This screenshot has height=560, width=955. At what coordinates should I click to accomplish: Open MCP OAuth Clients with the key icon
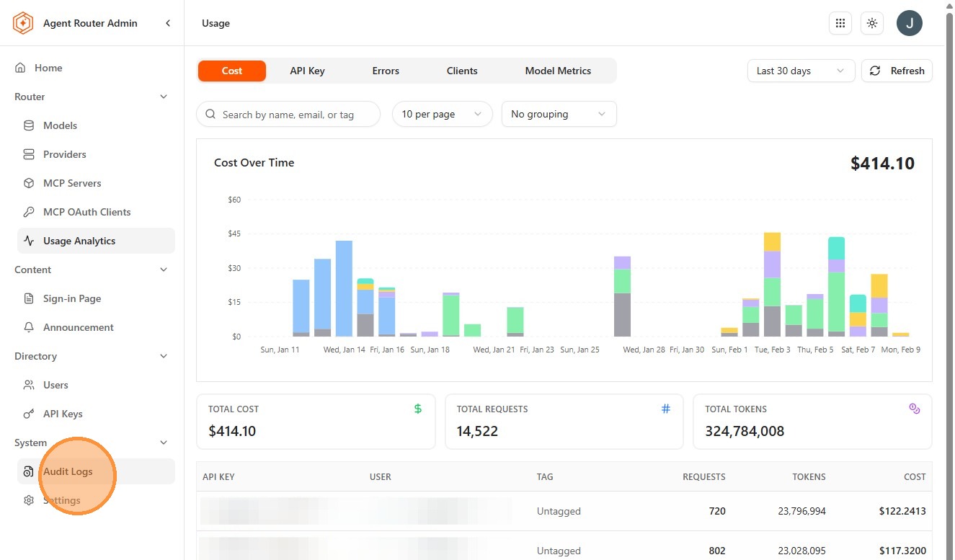[29, 212]
